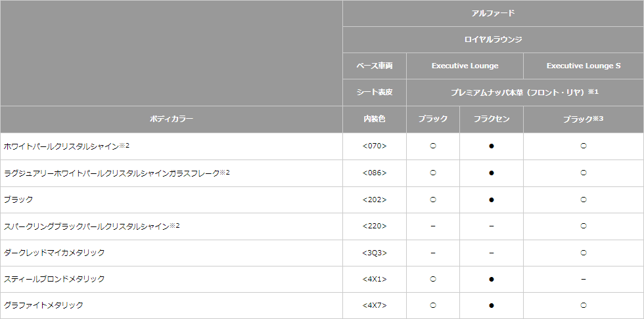Click filled circle for ホワイトパールクリスタルシャイン フラクセン

click(x=492, y=146)
